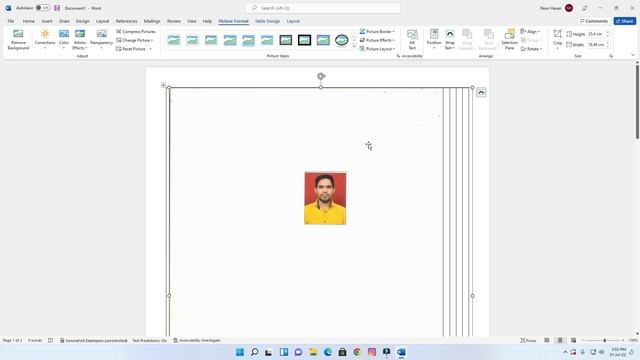Open the Artistic Effects gallery

click(x=80, y=40)
